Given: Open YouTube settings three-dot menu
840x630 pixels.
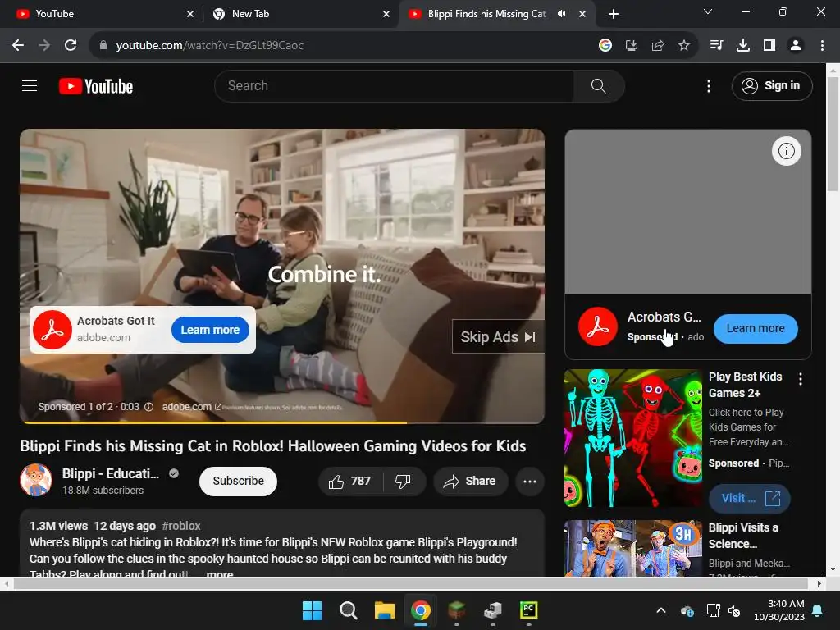Looking at the screenshot, I should click(x=708, y=86).
